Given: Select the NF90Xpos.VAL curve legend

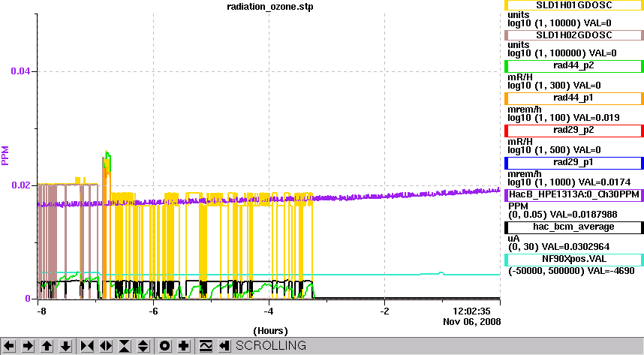Looking at the screenshot, I should coord(573,260).
